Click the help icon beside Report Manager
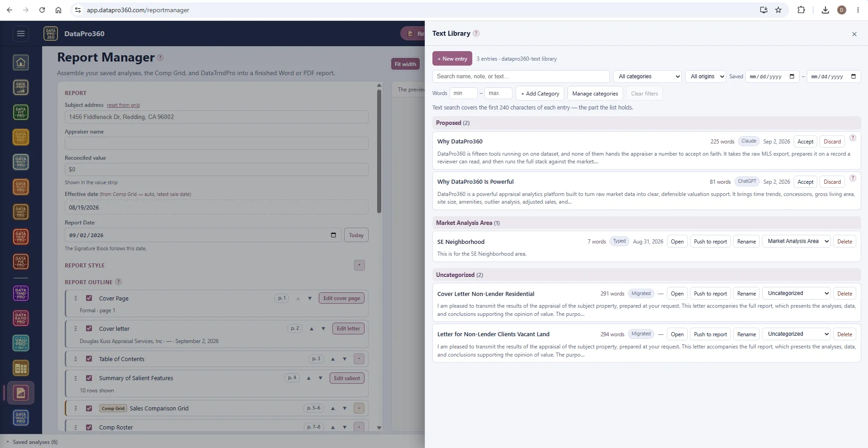 point(160,57)
